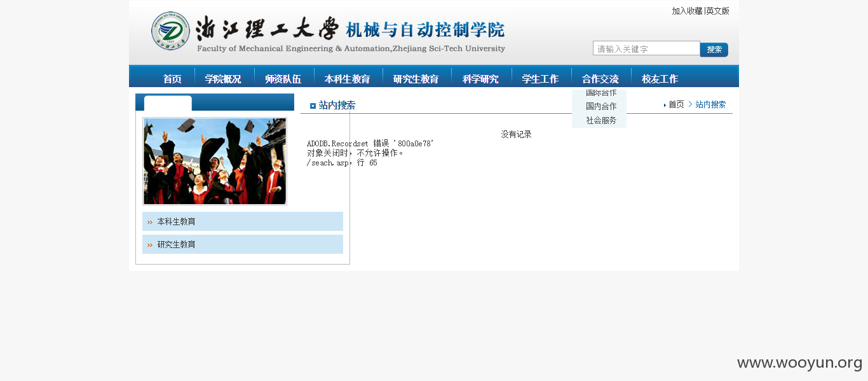868x381 pixels.
Task: Go to 研究生教育 in the top navigation
Action: [416, 79]
